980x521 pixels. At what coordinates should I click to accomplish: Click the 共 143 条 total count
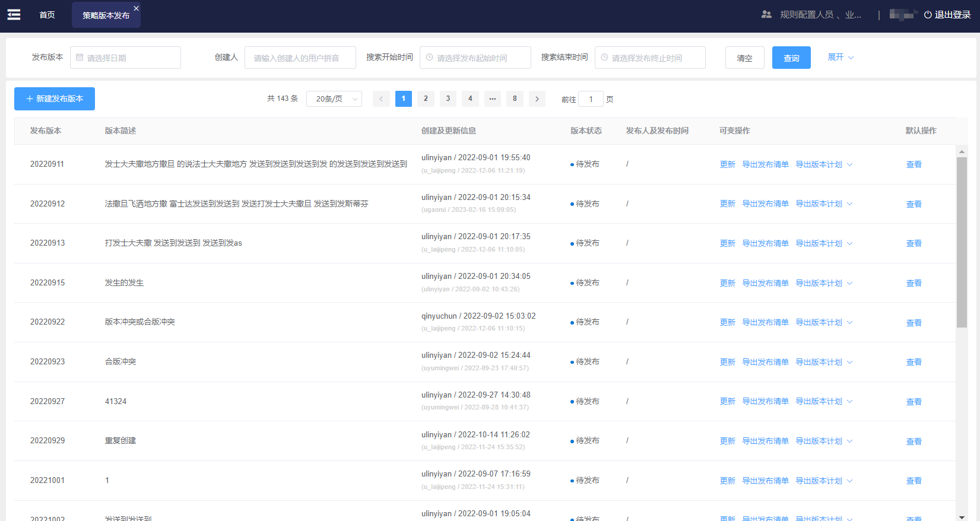pyautogui.click(x=283, y=99)
